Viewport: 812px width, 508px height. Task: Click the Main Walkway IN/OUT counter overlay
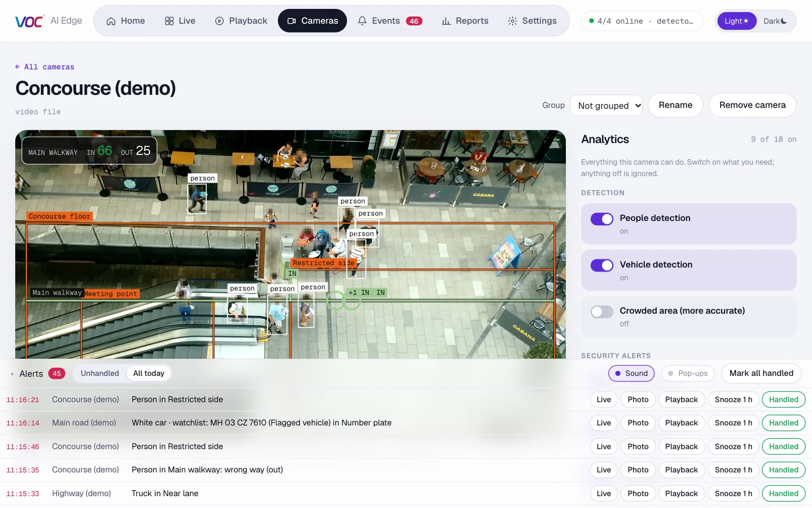point(89,151)
